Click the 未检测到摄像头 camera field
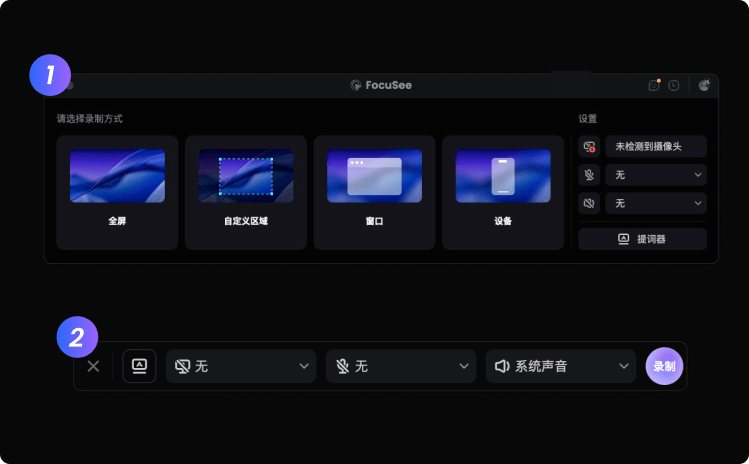 [x=656, y=146]
